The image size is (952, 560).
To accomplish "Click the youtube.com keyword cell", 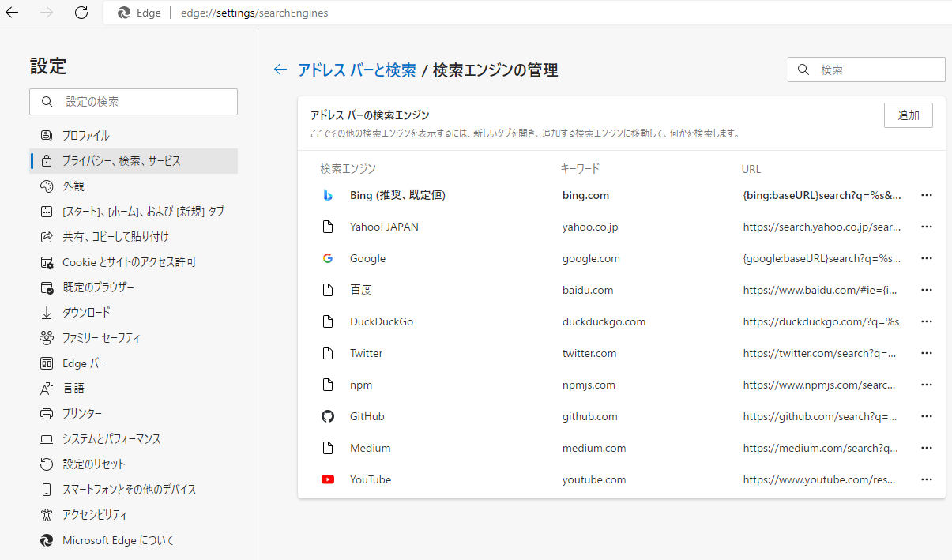I will point(594,479).
